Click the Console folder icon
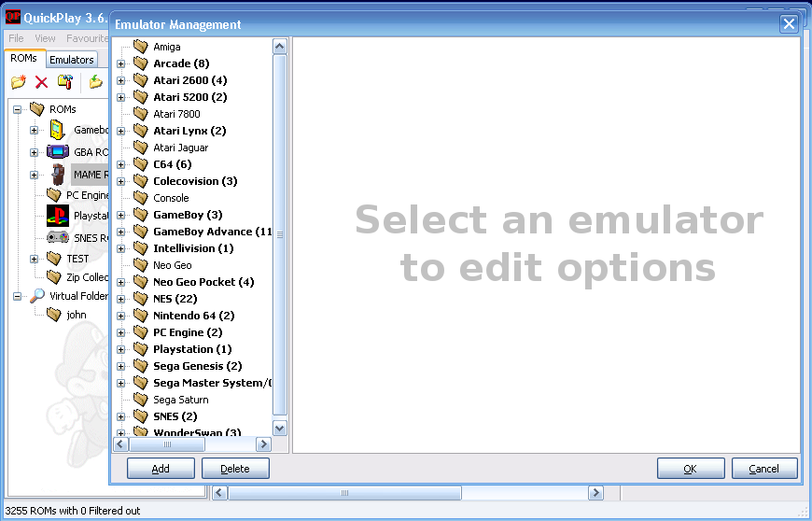Viewport: 812px width, 521px height. point(140,197)
